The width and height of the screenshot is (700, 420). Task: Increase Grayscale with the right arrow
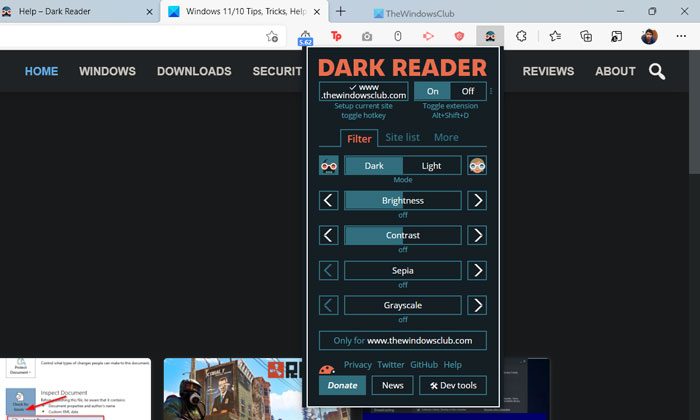click(477, 305)
